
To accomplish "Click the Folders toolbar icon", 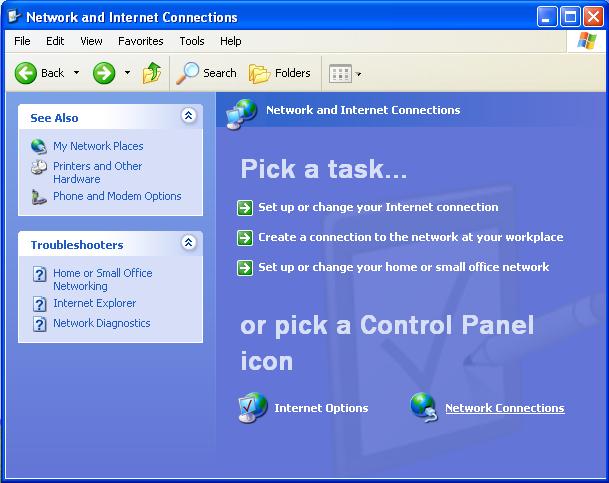I will tap(259, 73).
